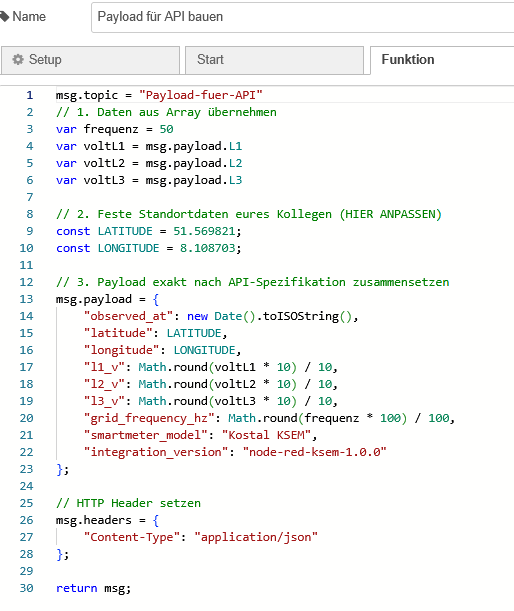Click the 'HIER ANPASSEN' comment line
514x611 pixels.
pyautogui.click(x=249, y=214)
